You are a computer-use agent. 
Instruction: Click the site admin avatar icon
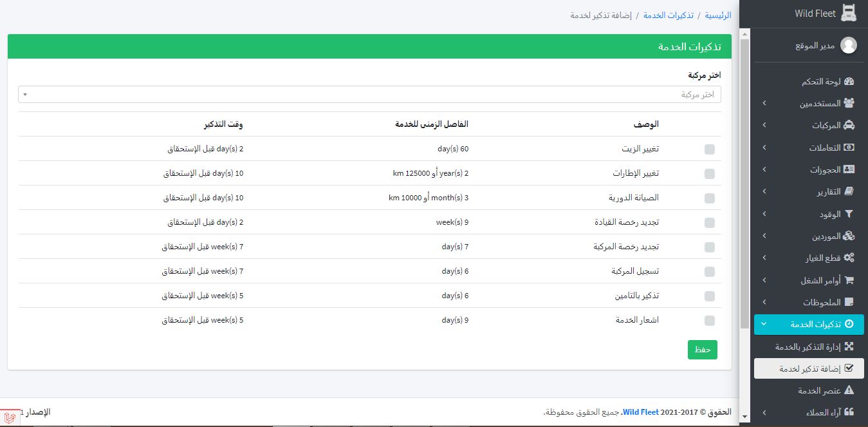click(x=849, y=45)
